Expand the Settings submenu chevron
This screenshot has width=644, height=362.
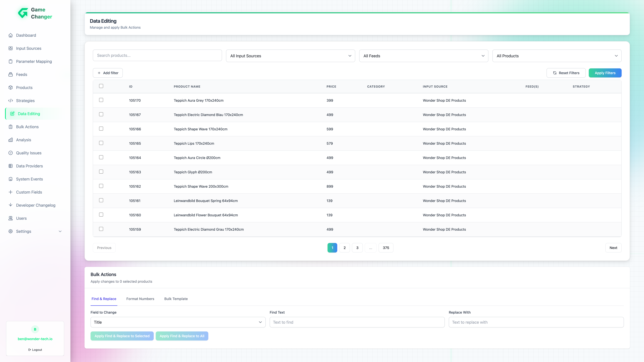[60, 231]
